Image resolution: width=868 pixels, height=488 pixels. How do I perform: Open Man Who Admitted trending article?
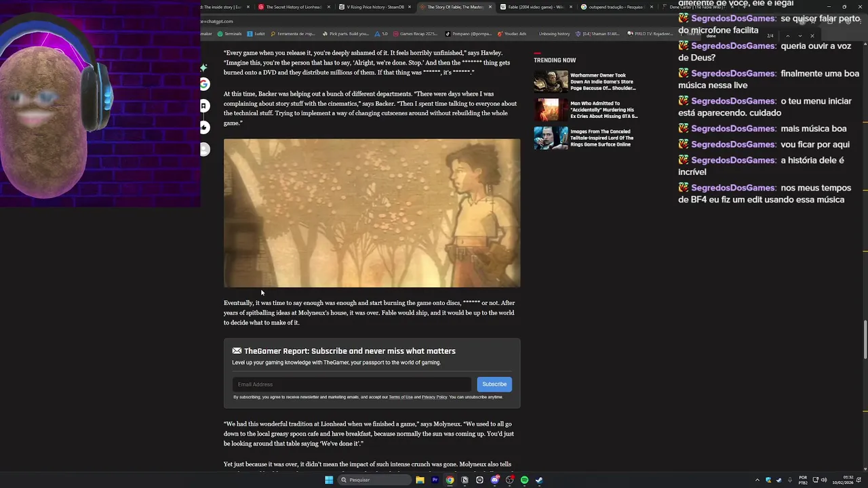pos(604,110)
